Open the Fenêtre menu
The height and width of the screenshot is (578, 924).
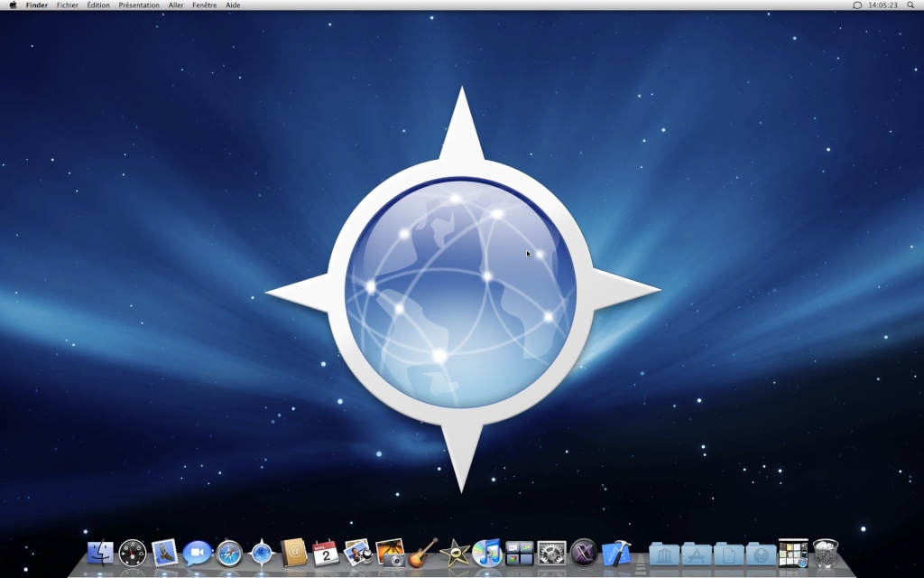[205, 5]
